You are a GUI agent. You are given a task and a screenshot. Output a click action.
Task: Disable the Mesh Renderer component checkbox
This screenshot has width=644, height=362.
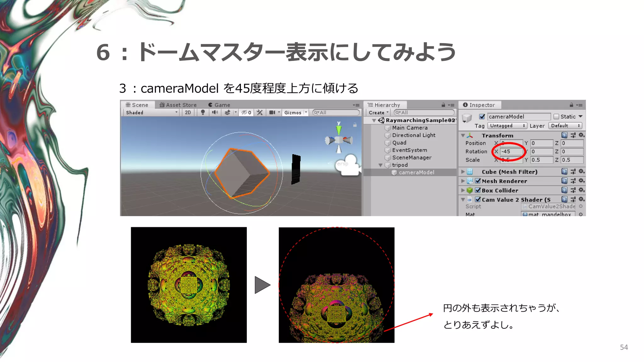coord(478,181)
